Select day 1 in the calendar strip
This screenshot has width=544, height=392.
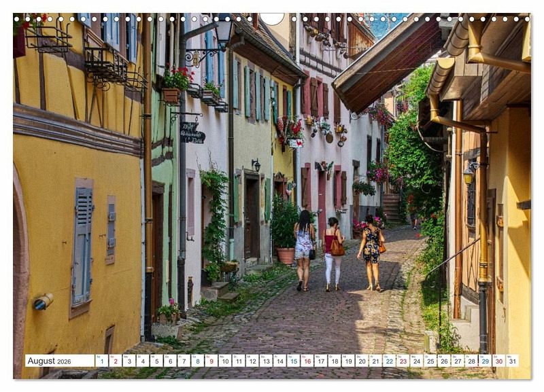click(x=101, y=361)
